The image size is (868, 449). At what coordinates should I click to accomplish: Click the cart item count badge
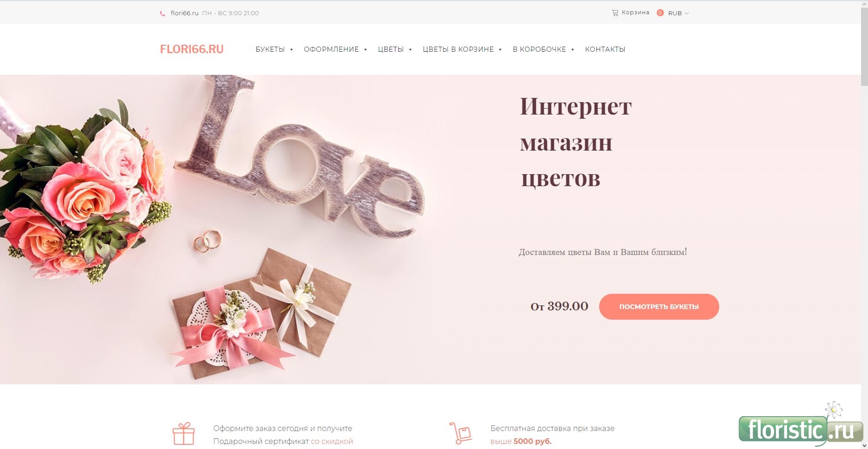pyautogui.click(x=660, y=13)
